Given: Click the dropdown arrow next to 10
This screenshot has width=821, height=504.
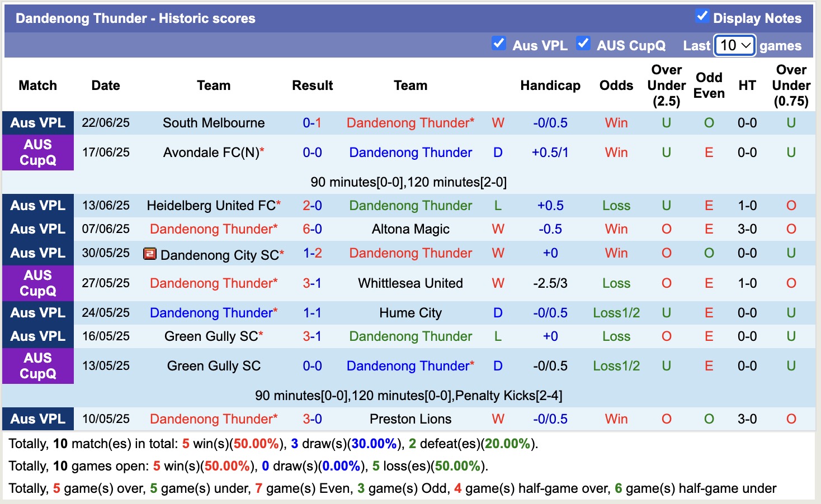Looking at the screenshot, I should 745,45.
